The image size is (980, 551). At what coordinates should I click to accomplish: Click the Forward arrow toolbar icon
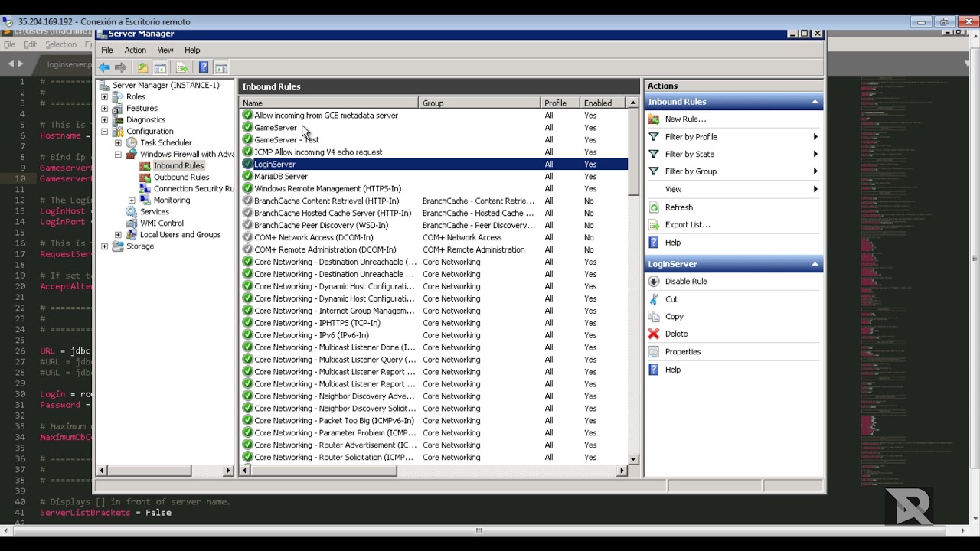point(120,67)
